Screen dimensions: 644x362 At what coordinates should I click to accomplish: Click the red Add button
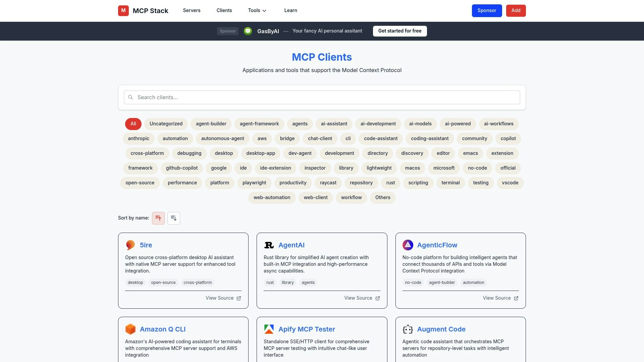tap(516, 11)
